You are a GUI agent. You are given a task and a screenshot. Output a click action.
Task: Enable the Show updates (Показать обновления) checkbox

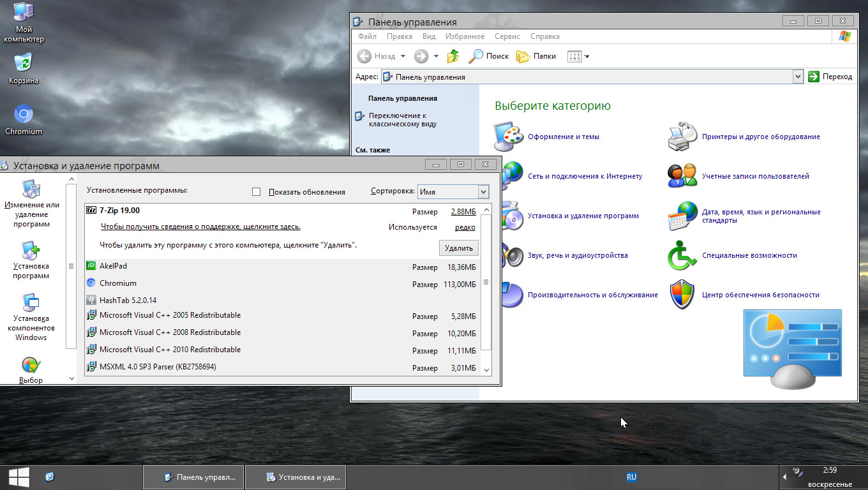257,191
